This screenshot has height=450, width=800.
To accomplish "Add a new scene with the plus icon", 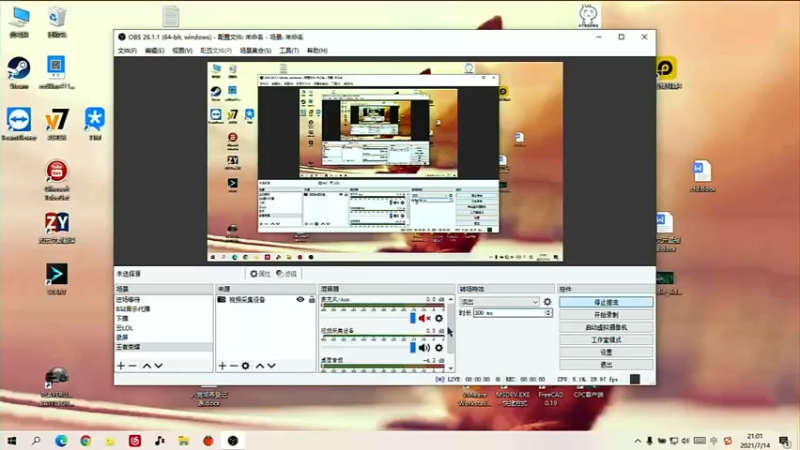I will click(x=121, y=366).
